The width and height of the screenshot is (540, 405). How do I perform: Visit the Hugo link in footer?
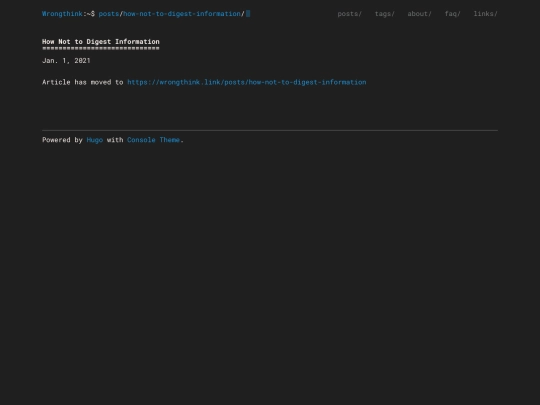(95, 140)
